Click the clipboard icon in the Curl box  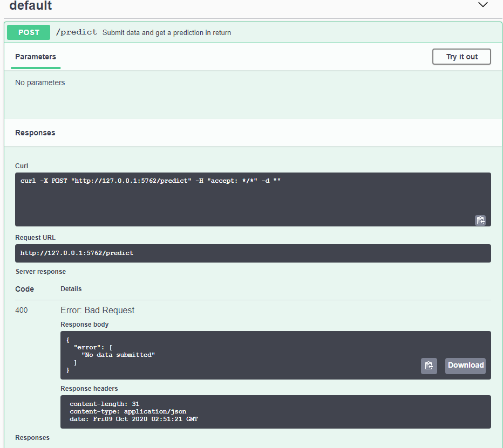pyautogui.click(x=480, y=220)
